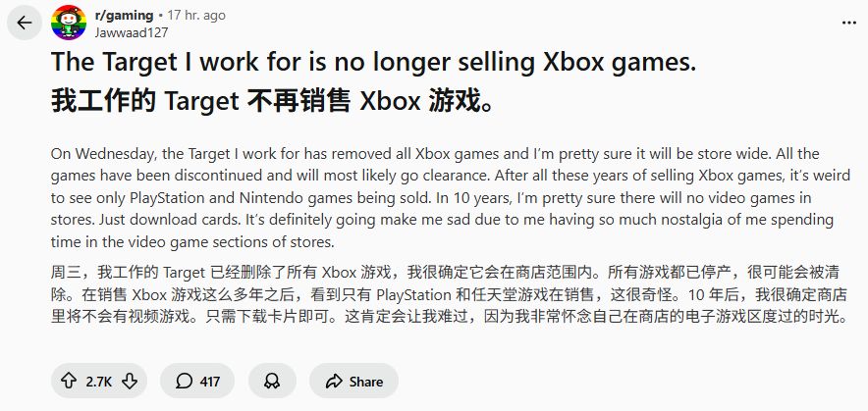Screen dimensions: 868x411
Task: Open user Jawwaad127's profile
Action: pyautogui.click(x=127, y=30)
